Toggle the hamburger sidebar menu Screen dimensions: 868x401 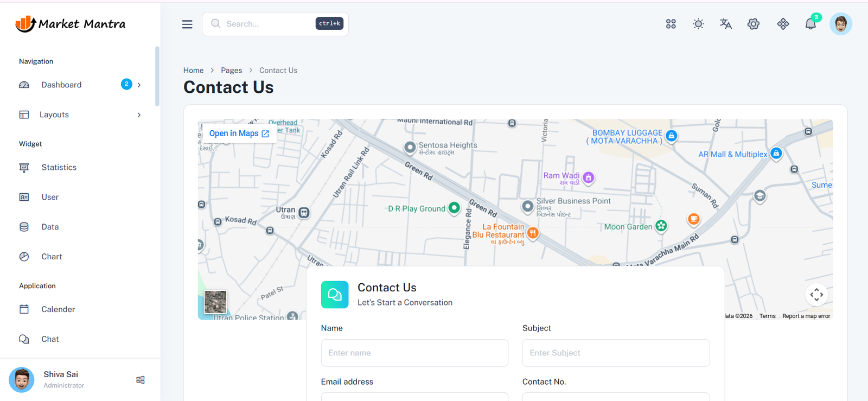pos(187,24)
